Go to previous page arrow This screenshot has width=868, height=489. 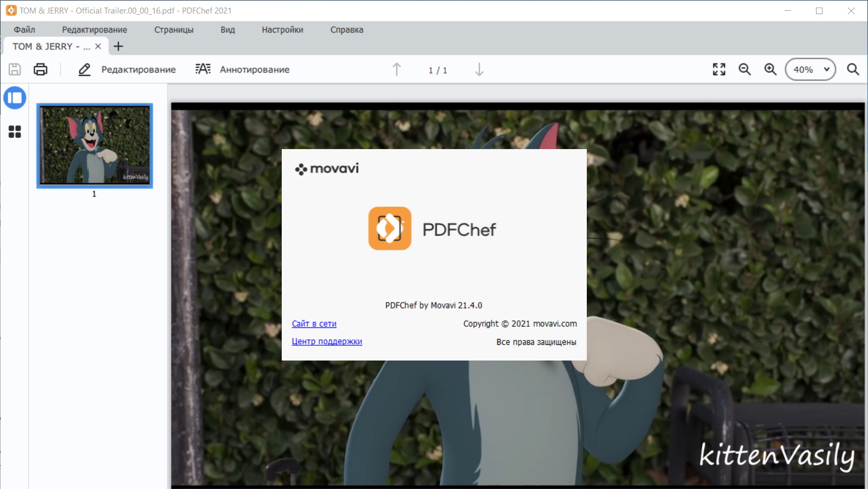(x=397, y=69)
